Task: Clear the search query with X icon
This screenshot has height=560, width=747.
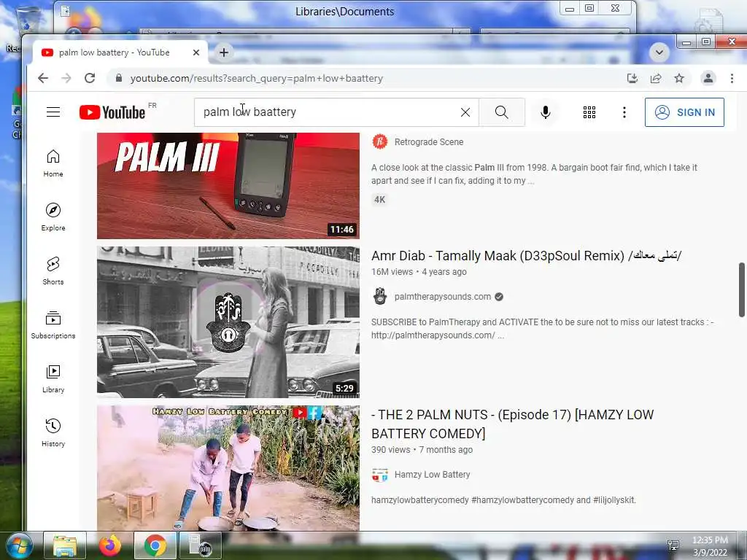Action: coord(465,112)
